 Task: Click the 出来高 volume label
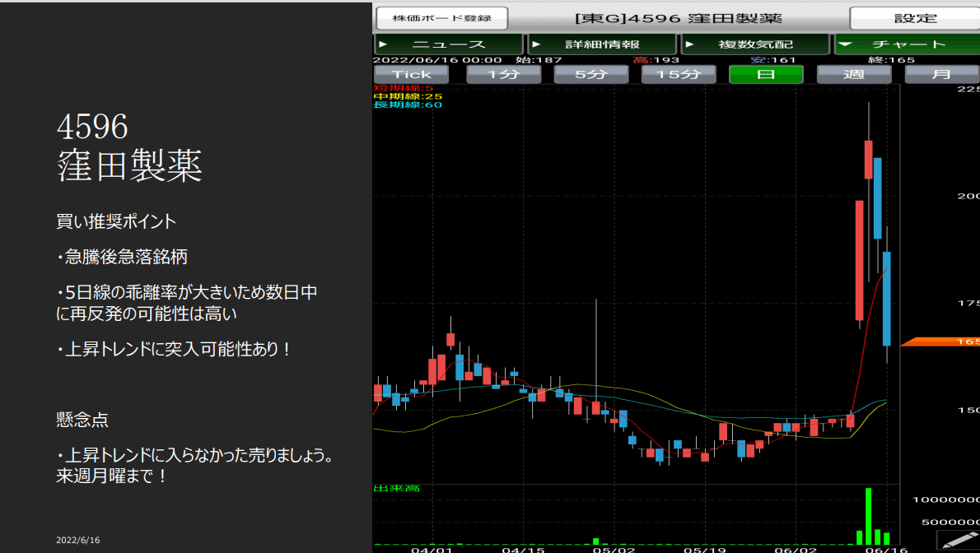396,488
